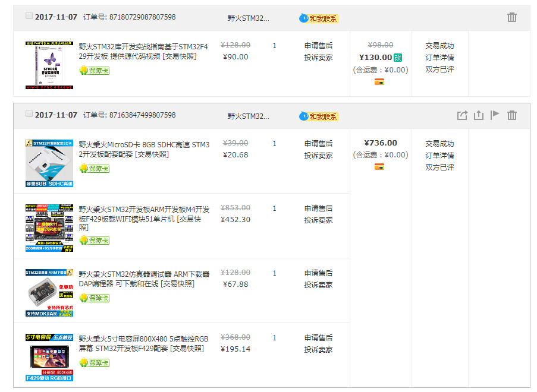
Task: Click the share icon in second order header
Action: [462, 115]
